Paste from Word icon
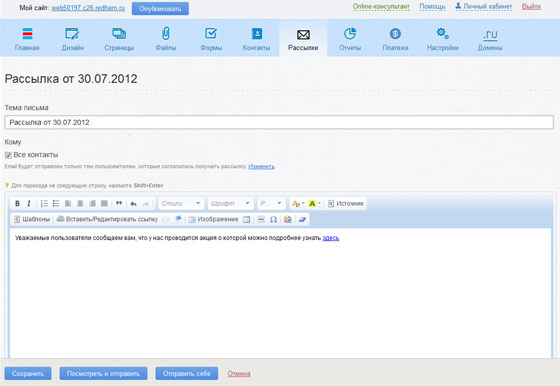This screenshot has width=560, height=386. (x=288, y=219)
